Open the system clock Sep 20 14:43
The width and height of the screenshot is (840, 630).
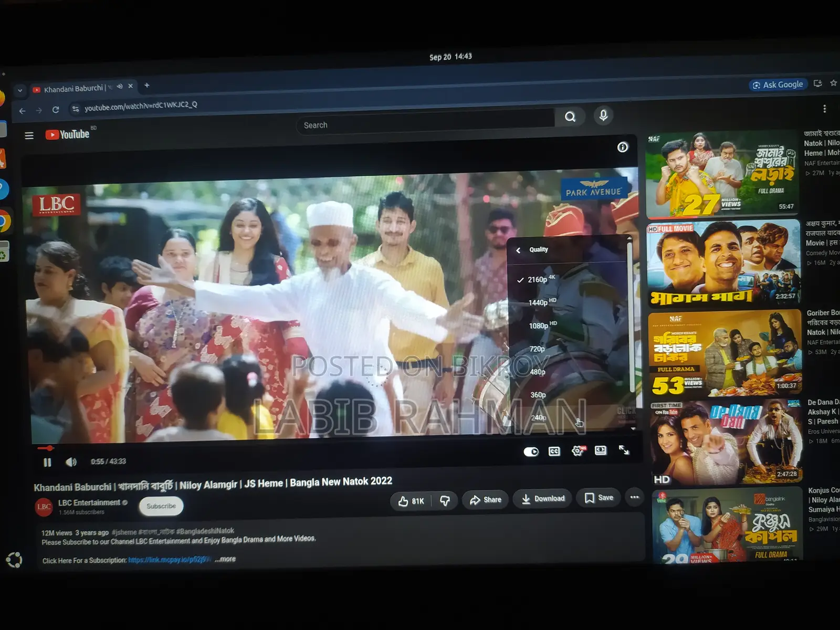(x=450, y=57)
